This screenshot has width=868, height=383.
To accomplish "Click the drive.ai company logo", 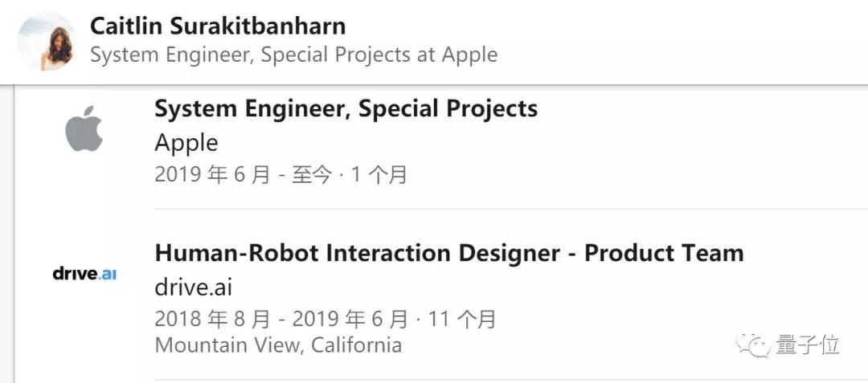I will pos(84,273).
